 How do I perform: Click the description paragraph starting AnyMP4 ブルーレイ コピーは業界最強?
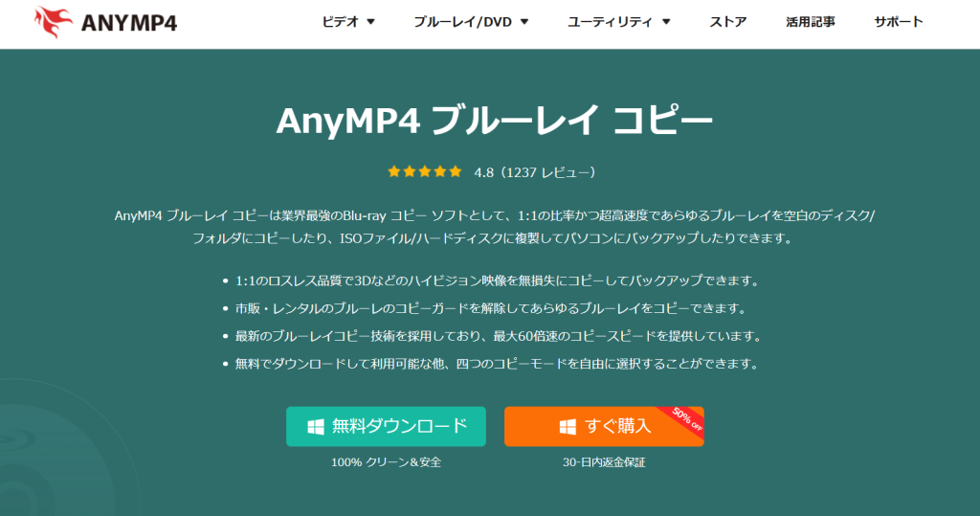pos(495,227)
